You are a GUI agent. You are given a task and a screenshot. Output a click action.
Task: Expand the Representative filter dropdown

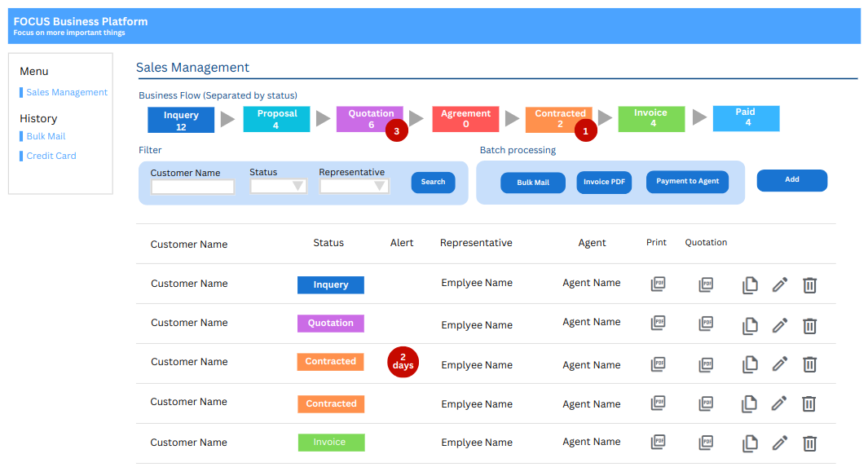(354, 186)
